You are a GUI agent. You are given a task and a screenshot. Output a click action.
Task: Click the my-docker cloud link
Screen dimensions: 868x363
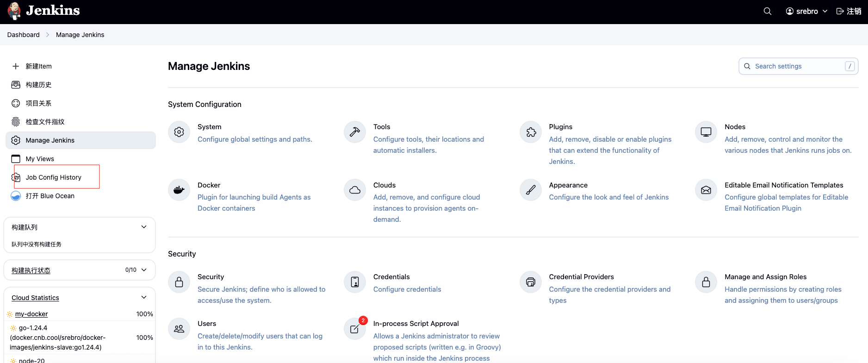coord(31,314)
